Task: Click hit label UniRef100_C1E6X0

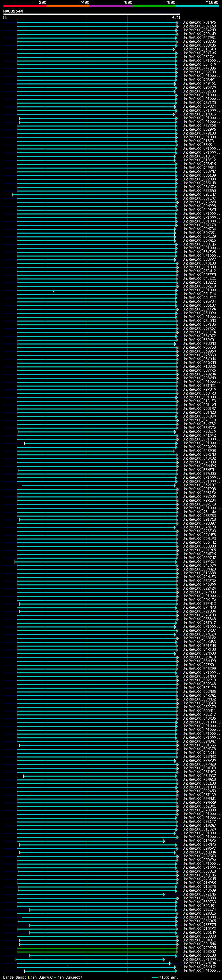Action: click(x=199, y=49)
